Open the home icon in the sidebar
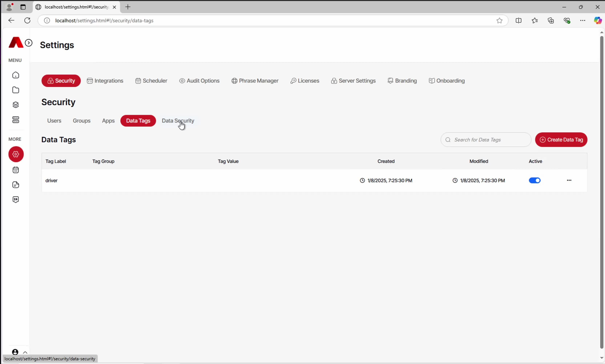 (16, 75)
